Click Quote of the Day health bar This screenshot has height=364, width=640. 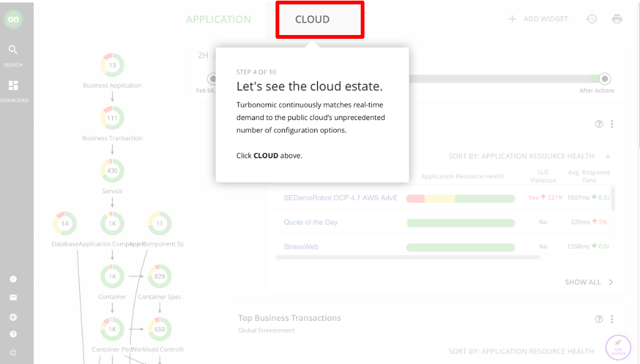[x=460, y=223]
